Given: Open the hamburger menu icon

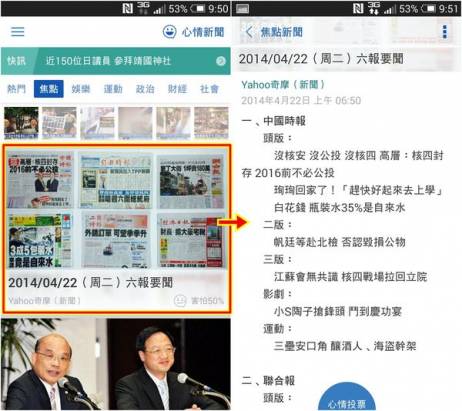Looking at the screenshot, I should tap(17, 32).
